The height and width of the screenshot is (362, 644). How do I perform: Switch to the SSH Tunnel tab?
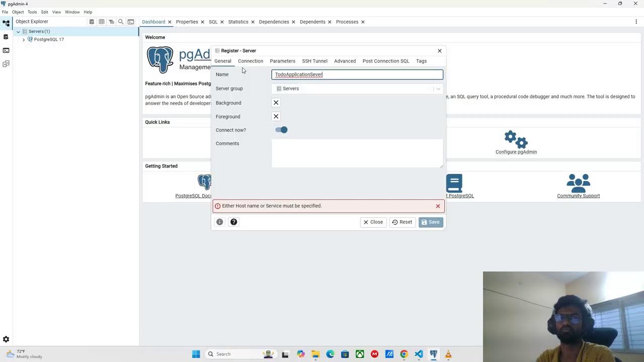coord(314,61)
